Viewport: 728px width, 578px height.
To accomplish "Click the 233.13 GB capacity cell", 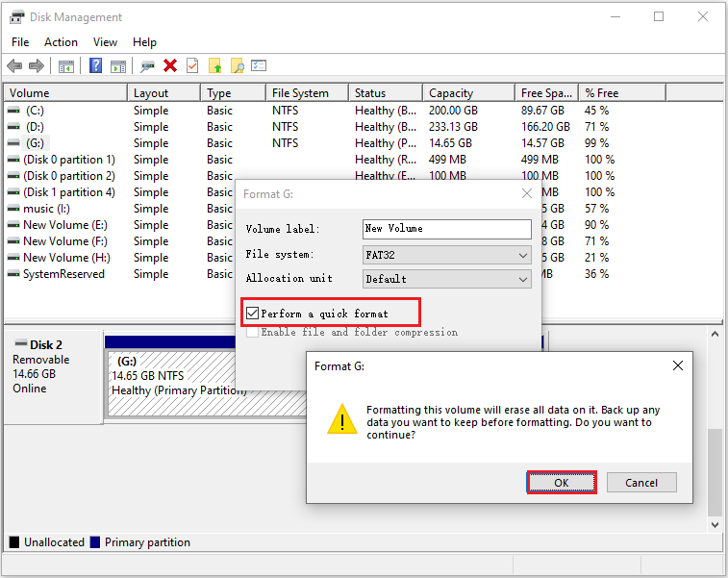I will [x=453, y=127].
